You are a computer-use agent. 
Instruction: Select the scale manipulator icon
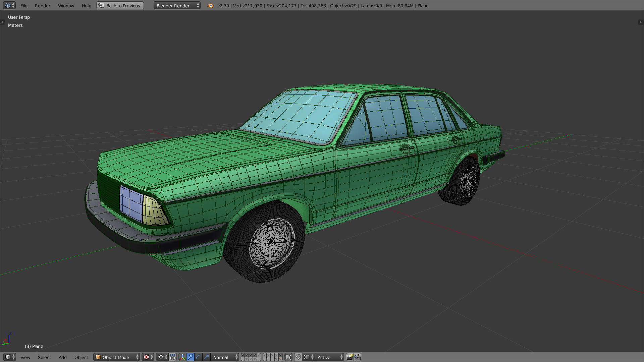pos(206,357)
